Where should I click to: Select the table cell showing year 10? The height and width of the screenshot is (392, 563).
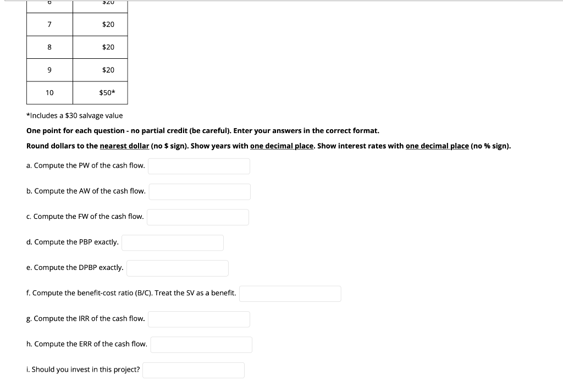click(x=49, y=92)
